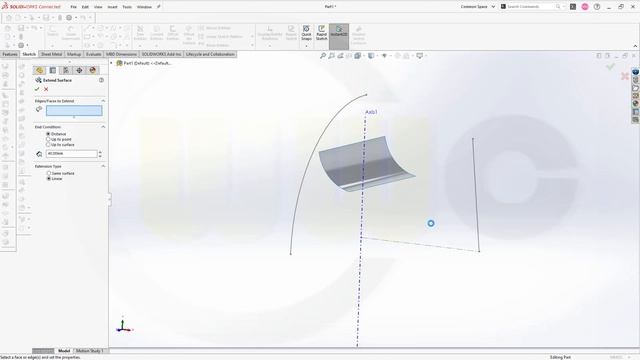Image resolution: width=640 pixels, height=360 pixels.
Task: Switch to the Sheet Metal tab
Action: tap(51, 54)
